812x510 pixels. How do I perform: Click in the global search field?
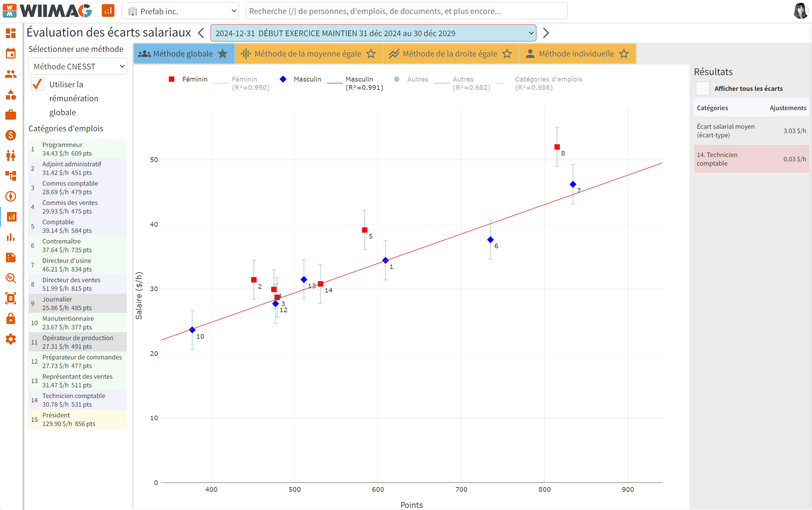click(x=406, y=11)
